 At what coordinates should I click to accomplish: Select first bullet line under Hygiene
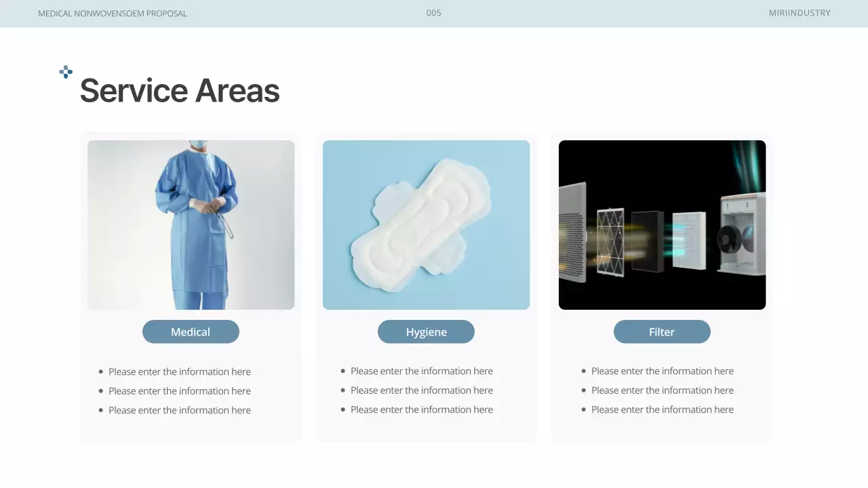(422, 371)
